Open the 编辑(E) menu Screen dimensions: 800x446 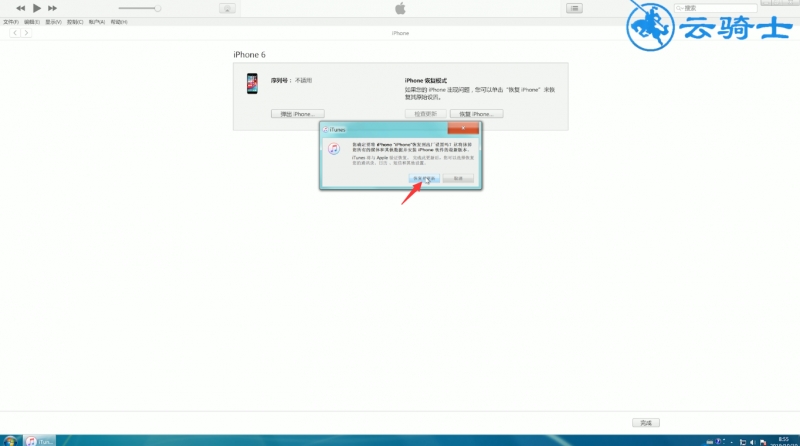pyautogui.click(x=32, y=22)
